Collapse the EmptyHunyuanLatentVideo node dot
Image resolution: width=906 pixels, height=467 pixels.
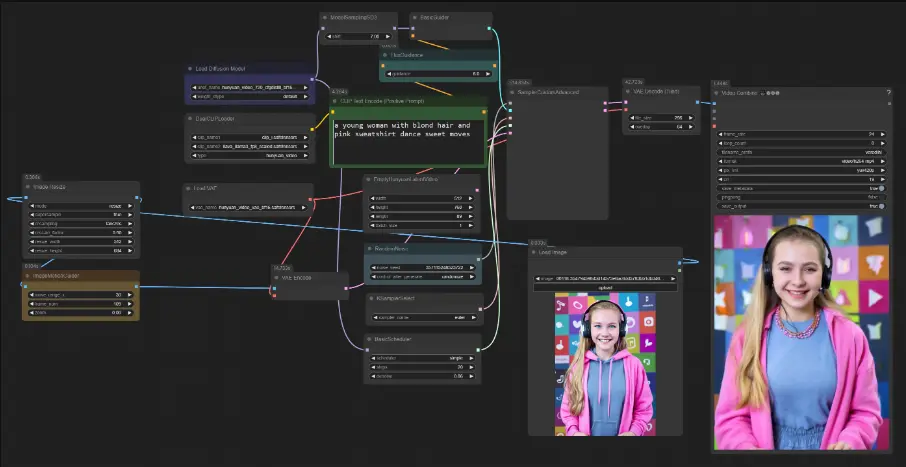point(369,179)
